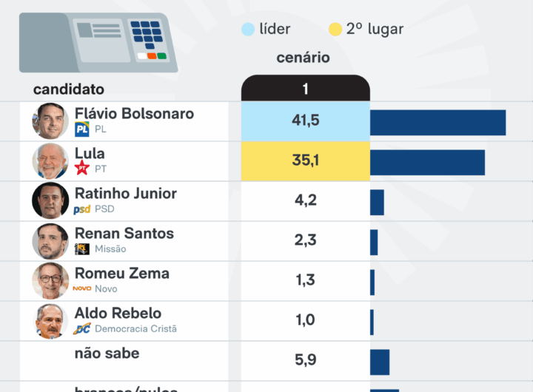Click the Flávio Bolsonaro name
This screenshot has height=392, width=533.
(134, 114)
